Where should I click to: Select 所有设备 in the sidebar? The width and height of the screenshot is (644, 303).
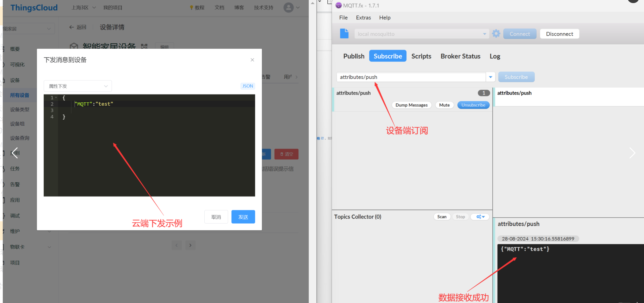pos(19,95)
